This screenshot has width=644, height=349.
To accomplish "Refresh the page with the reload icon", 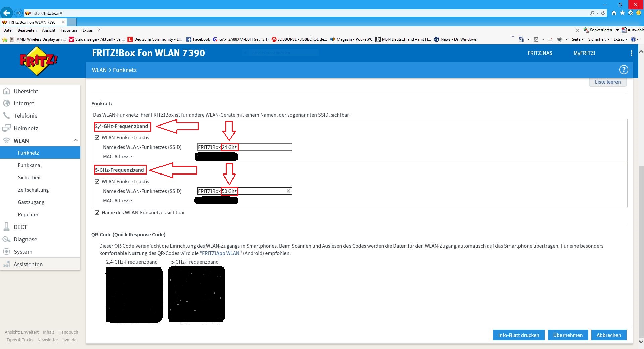I will tap(603, 13).
